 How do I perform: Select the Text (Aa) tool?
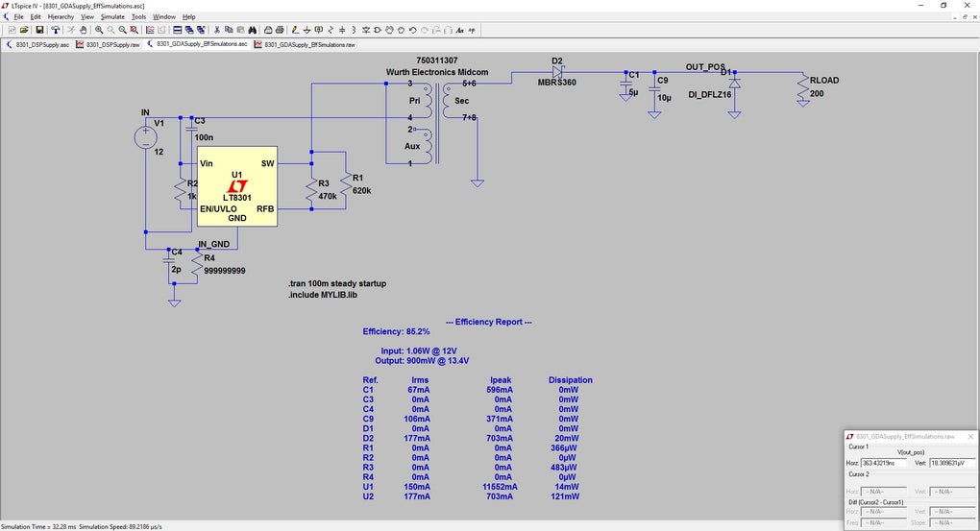point(459,30)
